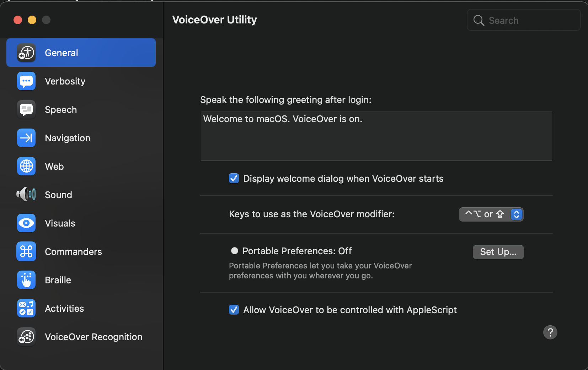Open help with the question mark button
The image size is (588, 370).
point(550,332)
